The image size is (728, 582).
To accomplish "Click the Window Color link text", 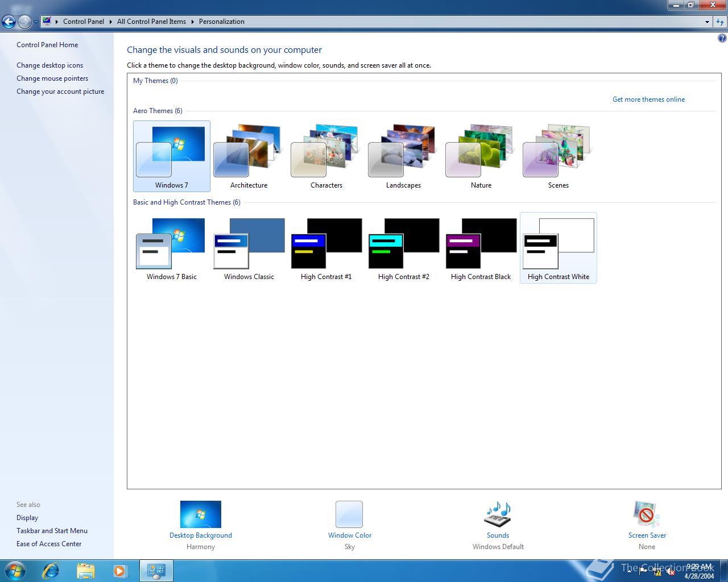I will (x=350, y=535).
